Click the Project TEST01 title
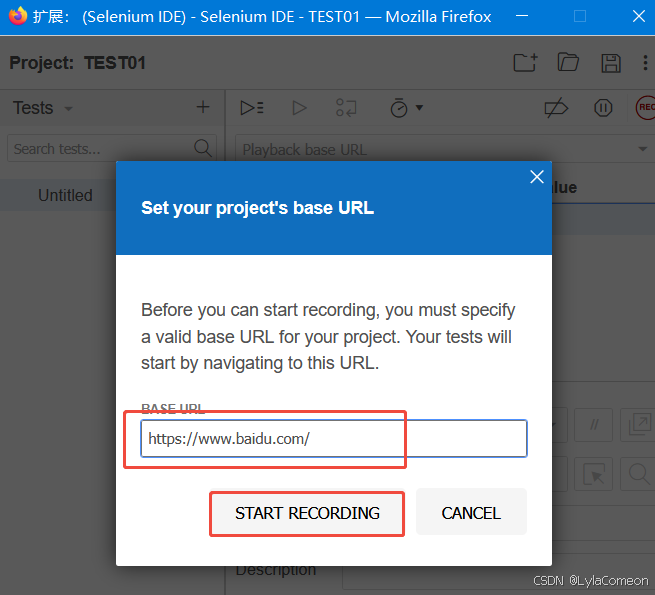This screenshot has height=595, width=655. (x=78, y=63)
